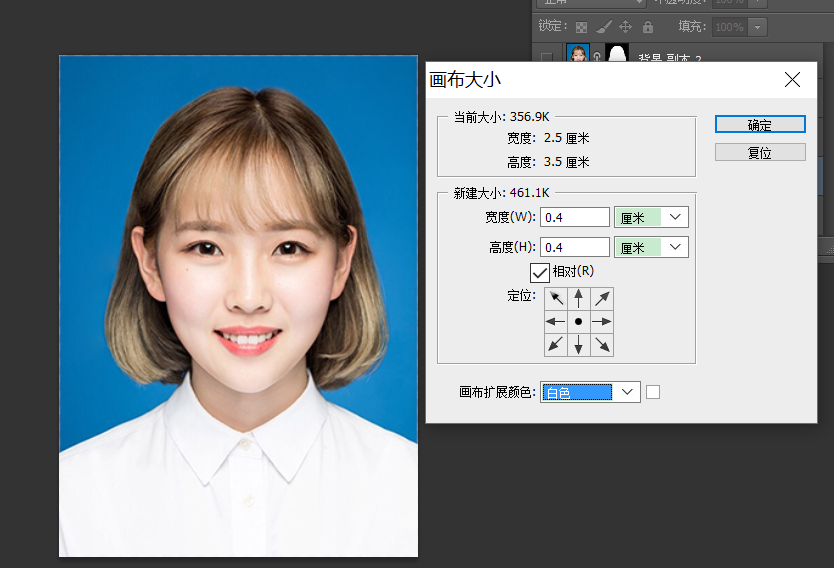The width and height of the screenshot is (834, 568).
Task: Set anchor to top-center arrow
Action: [x=578, y=299]
